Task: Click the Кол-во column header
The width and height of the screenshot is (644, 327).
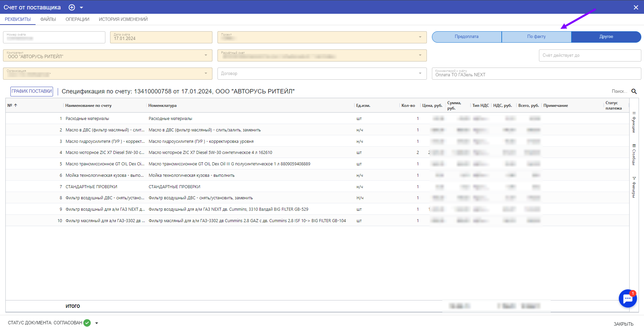Action: coord(408,106)
